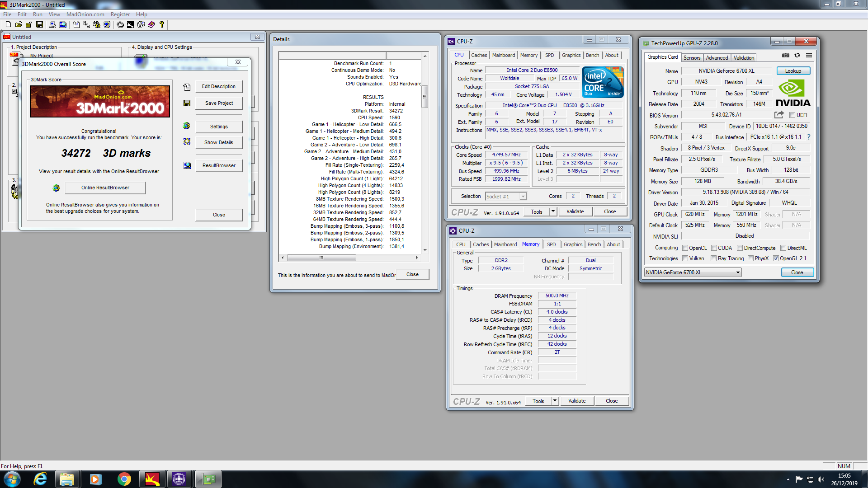Open the File menu
Image resolution: width=868 pixels, height=488 pixels.
coord(7,14)
